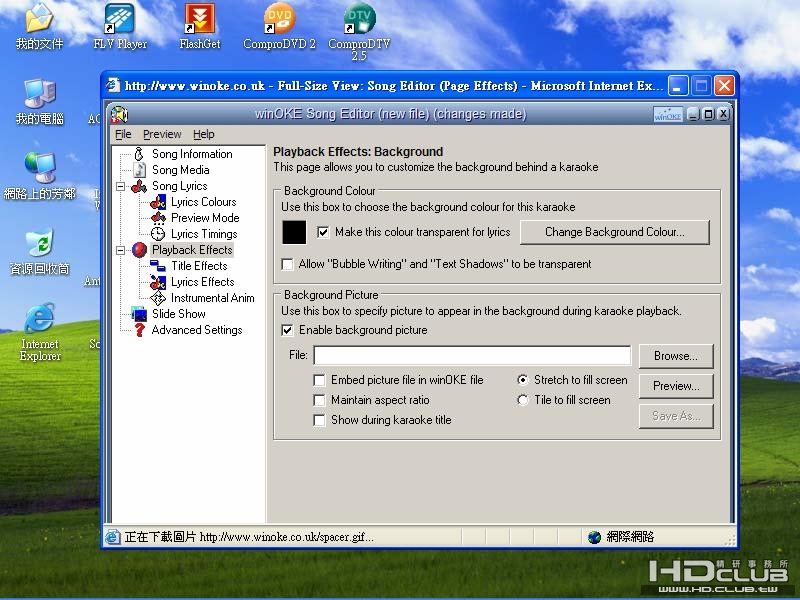Image resolution: width=800 pixels, height=600 pixels.
Task: Check Show during karaoke title
Action: (319, 420)
